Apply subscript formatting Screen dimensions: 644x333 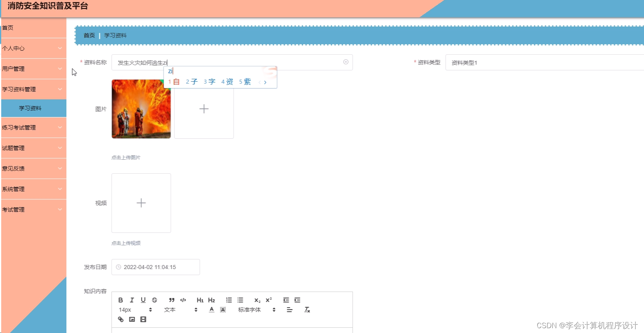[257, 300]
